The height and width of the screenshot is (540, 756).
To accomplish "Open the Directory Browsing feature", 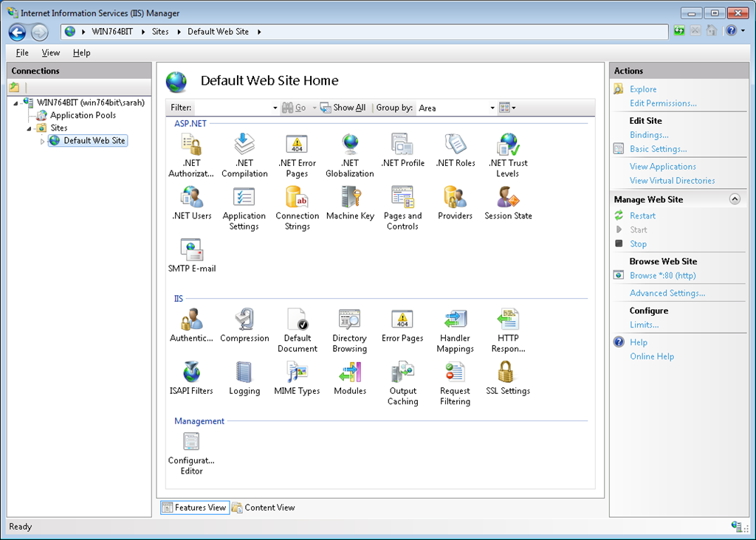I will (350, 330).
